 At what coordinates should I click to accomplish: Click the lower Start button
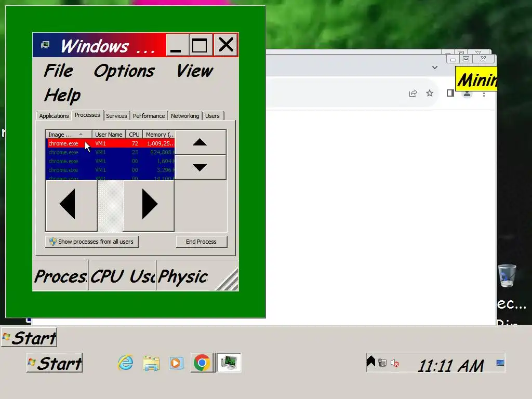(x=55, y=363)
